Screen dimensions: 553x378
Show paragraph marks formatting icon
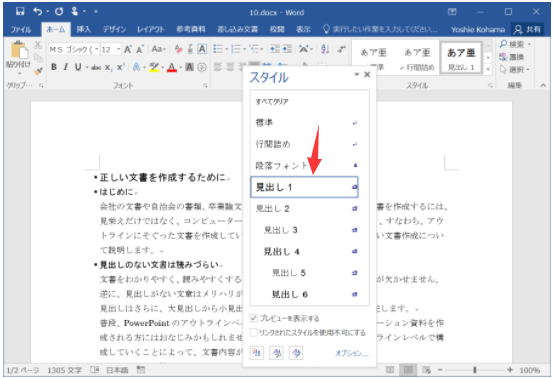341,49
